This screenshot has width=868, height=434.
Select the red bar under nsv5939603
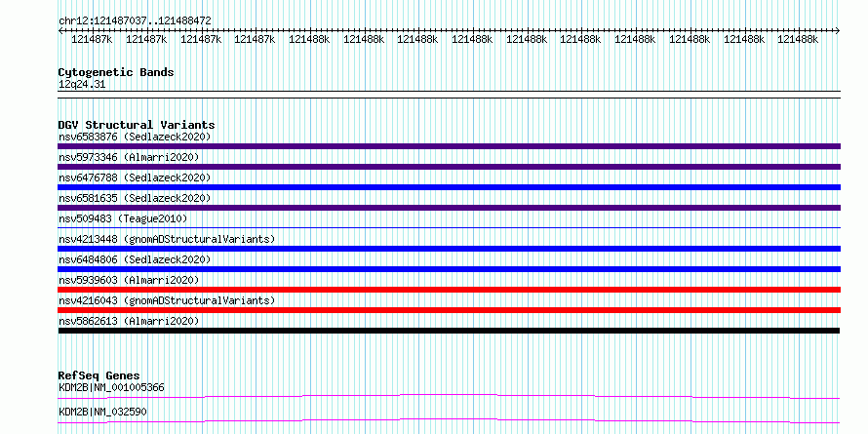pyautogui.click(x=449, y=290)
